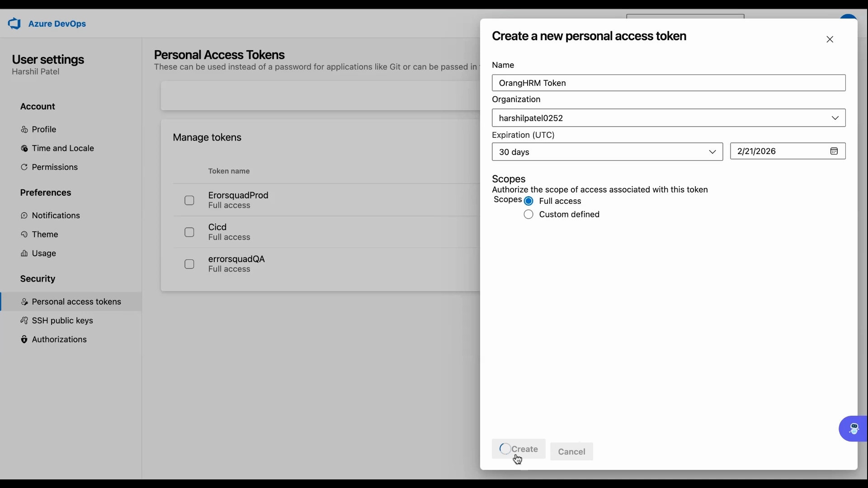
Task: Go to Theme preferences
Action: click(45, 235)
